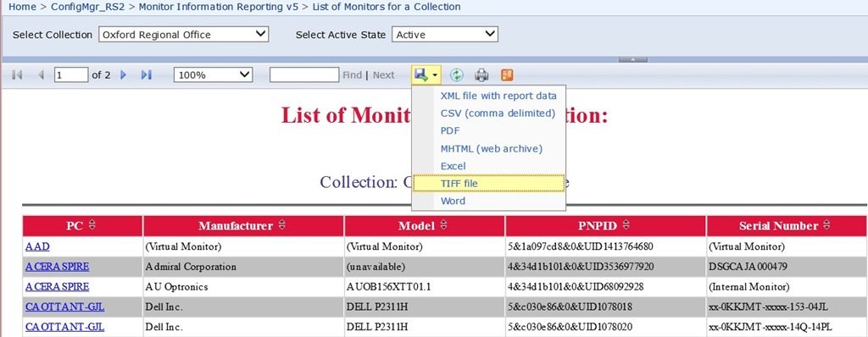
Task: Sort by Model column
Action: tap(443, 226)
